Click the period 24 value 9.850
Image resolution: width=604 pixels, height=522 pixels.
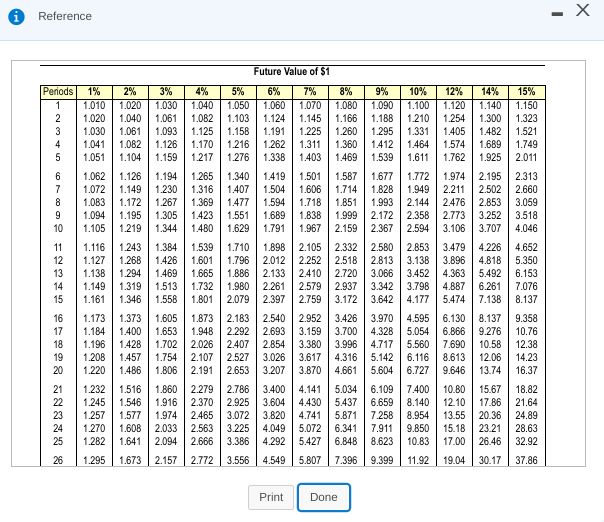click(418, 428)
